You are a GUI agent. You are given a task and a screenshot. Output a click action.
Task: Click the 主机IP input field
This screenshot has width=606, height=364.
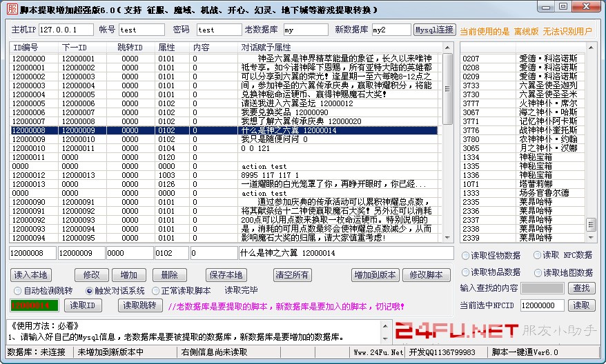(x=66, y=30)
